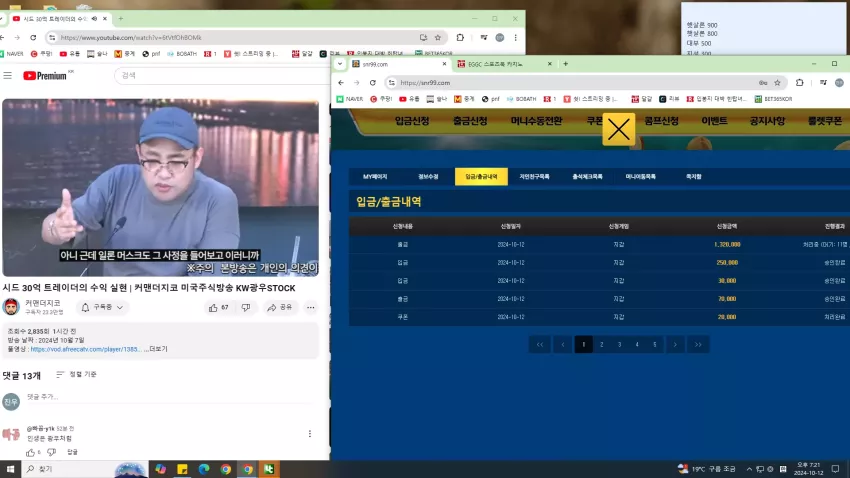Open the YouTube hamburger guide menu

point(8,75)
